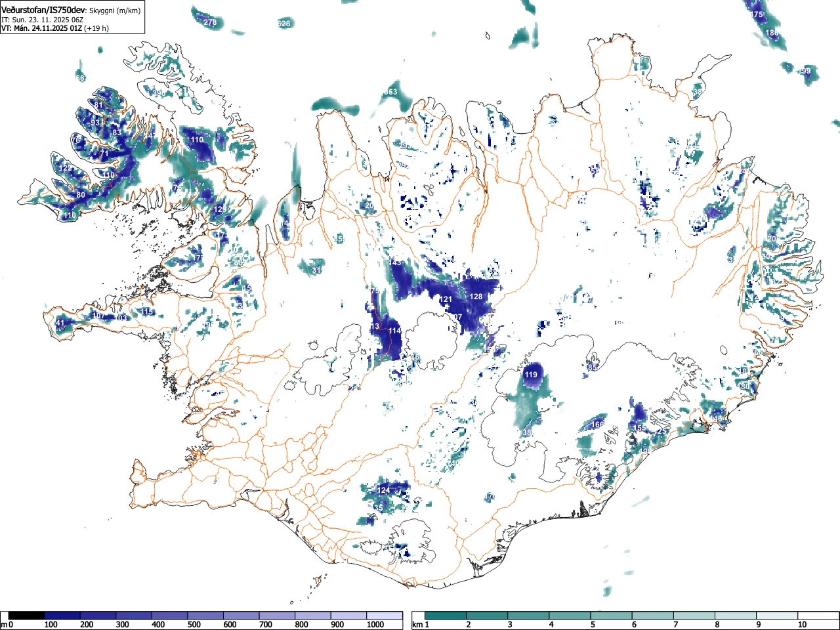Click the 129 visibility value
This screenshot has width=840, height=630.
coord(220,209)
